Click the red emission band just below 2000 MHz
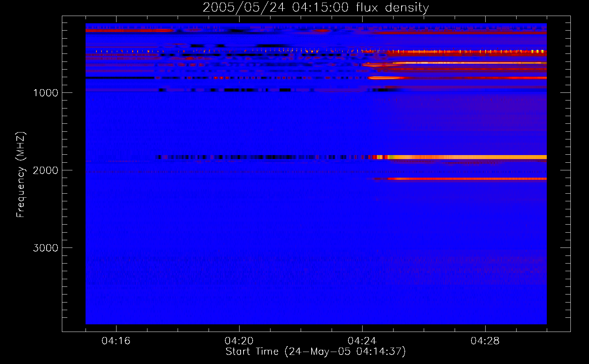 [468, 179]
